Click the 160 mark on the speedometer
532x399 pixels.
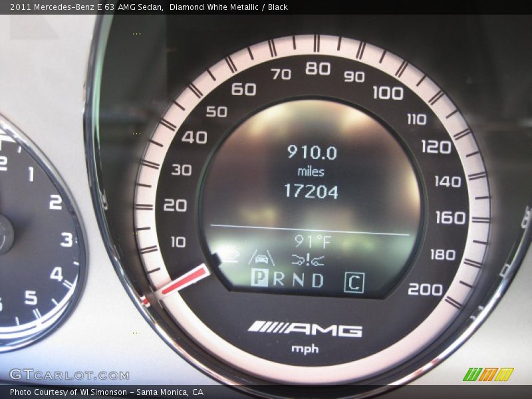(x=450, y=217)
